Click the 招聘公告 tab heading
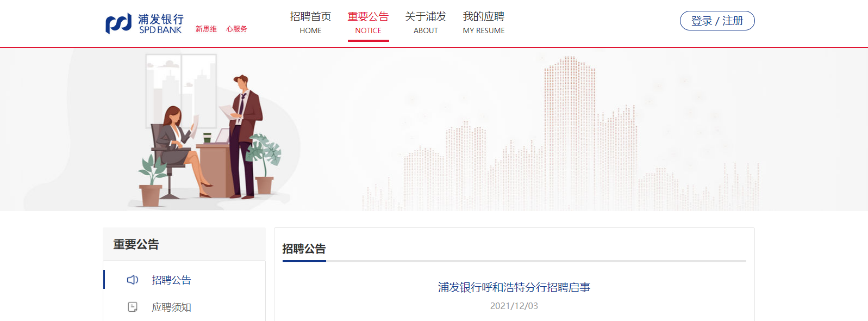 click(x=304, y=249)
